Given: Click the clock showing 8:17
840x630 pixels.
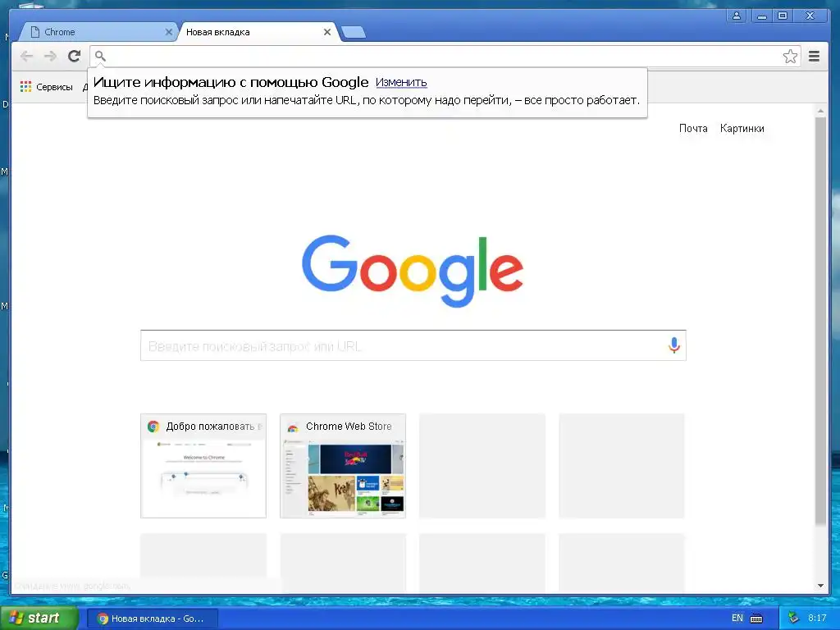Looking at the screenshot, I should coord(817,619).
